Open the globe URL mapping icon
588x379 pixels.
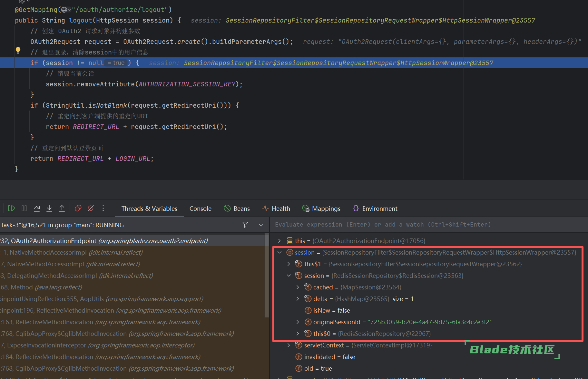(x=64, y=10)
